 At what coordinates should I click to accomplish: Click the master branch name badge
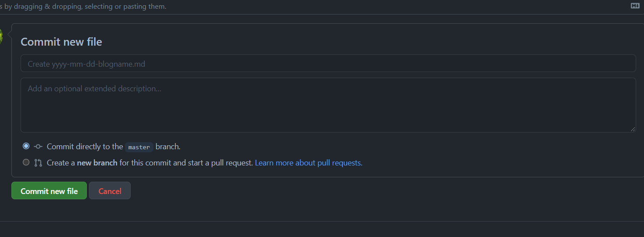[139, 147]
